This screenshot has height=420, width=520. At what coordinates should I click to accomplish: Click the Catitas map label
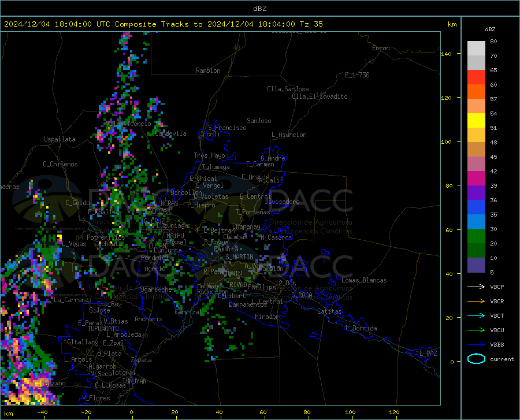329,311
